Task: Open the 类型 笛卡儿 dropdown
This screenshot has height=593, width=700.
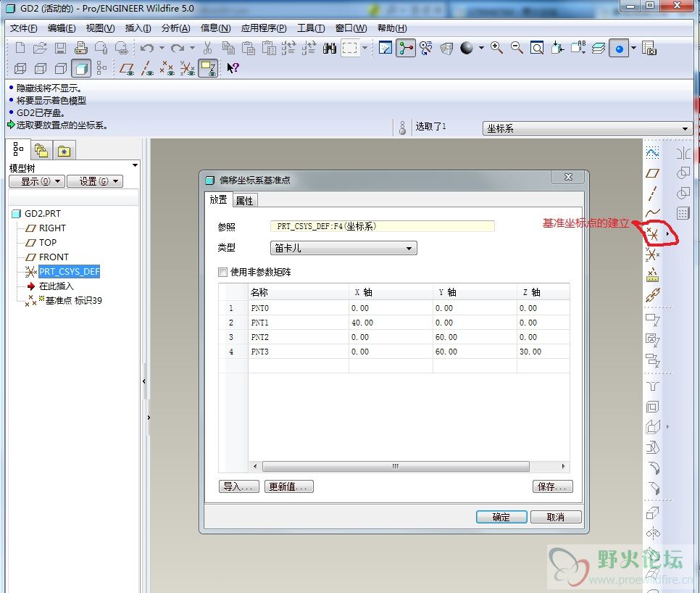Action: point(343,248)
